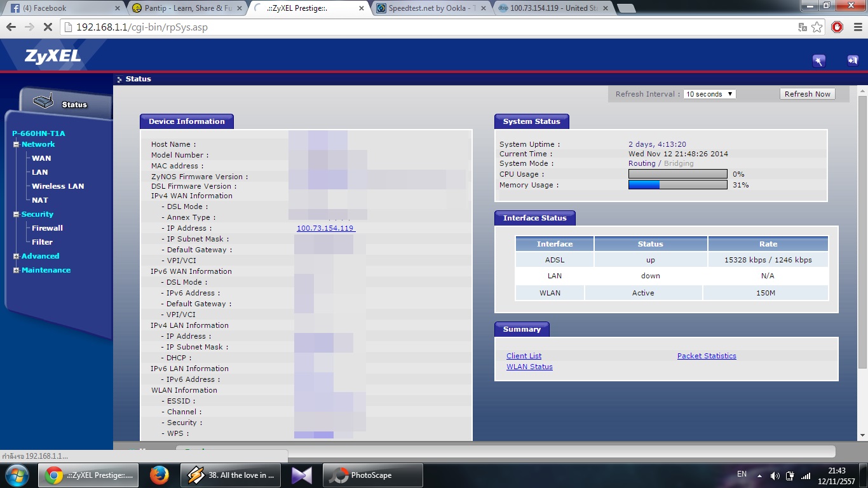Select the ZyXEL Prestige tab
868x488 pixels.
[308, 8]
